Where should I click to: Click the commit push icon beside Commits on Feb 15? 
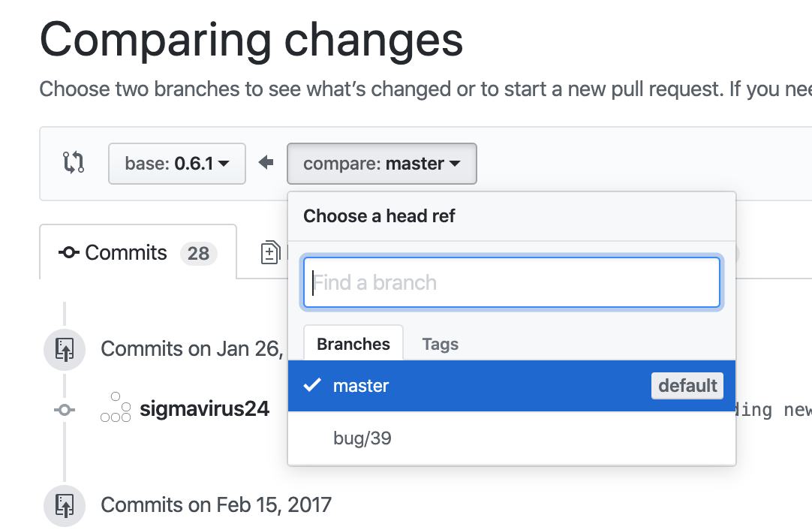[x=64, y=505]
